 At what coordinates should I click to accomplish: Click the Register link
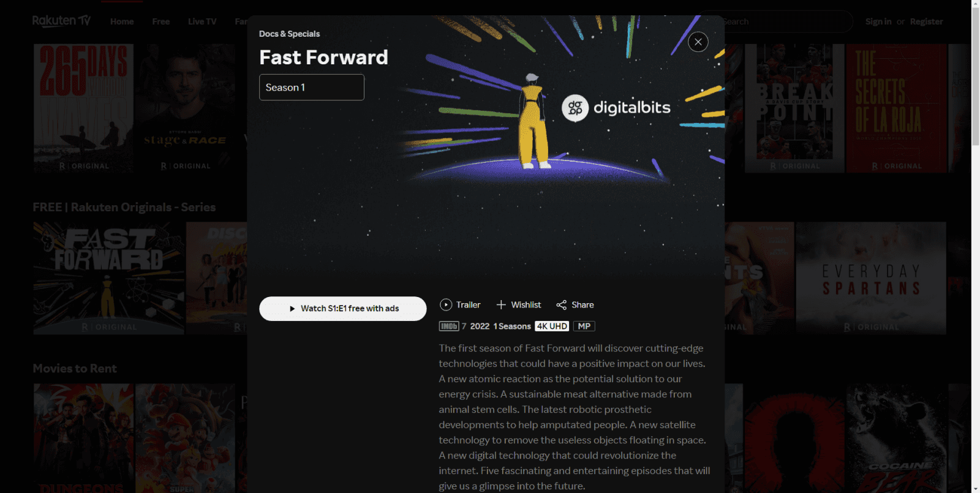click(x=926, y=21)
